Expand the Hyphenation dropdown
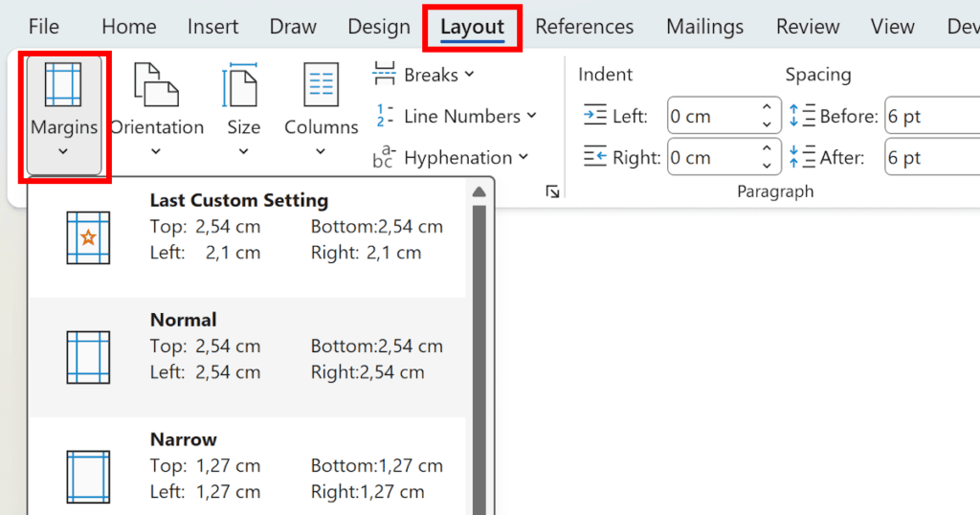 451,158
